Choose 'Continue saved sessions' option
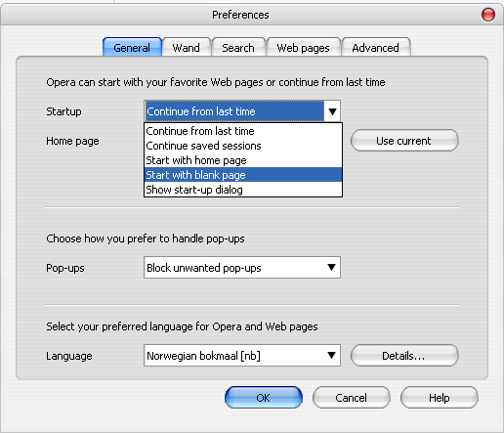504x433 pixels. (243, 146)
